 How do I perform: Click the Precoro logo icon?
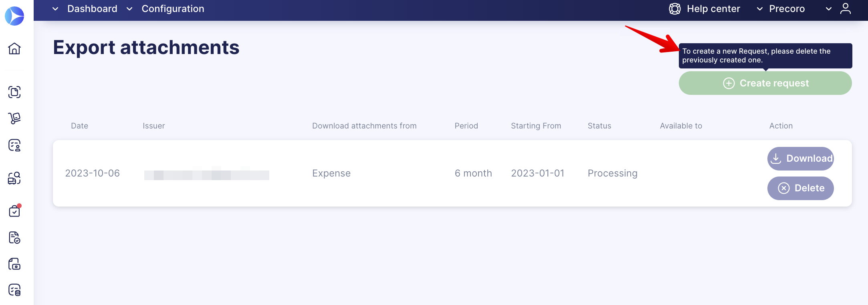pos(14,16)
